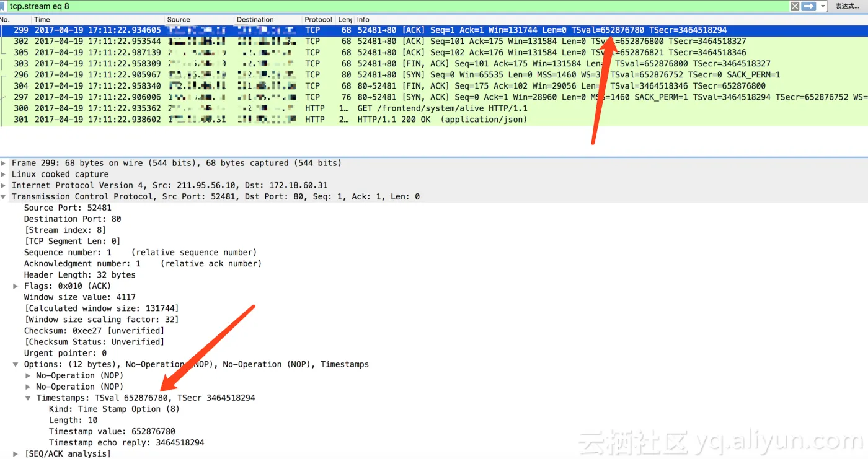Select the Timestamp echo reply: 3464518294 field
The height and width of the screenshot is (459, 868).
(126, 442)
